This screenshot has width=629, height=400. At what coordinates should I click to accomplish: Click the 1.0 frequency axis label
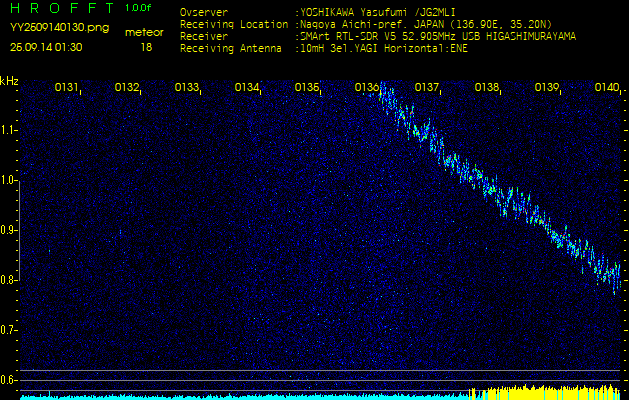tap(9, 180)
